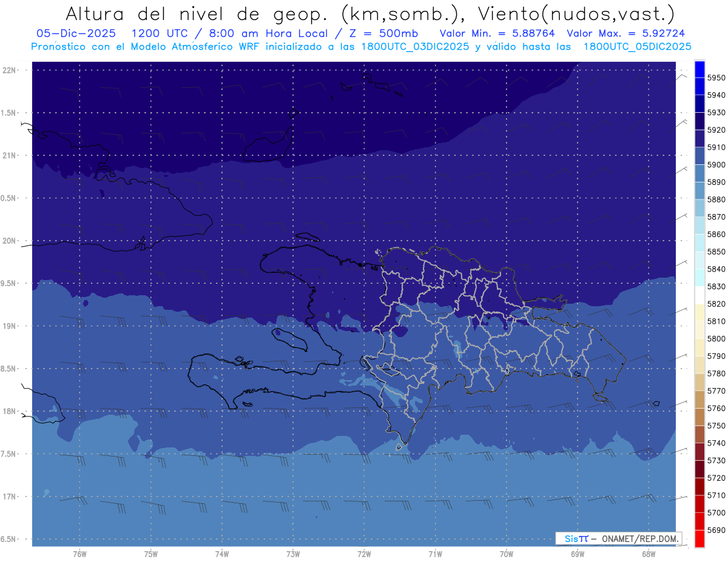Select the '69W' longitude label
Image resolution: width=728 pixels, height=562 pixels.
click(578, 554)
